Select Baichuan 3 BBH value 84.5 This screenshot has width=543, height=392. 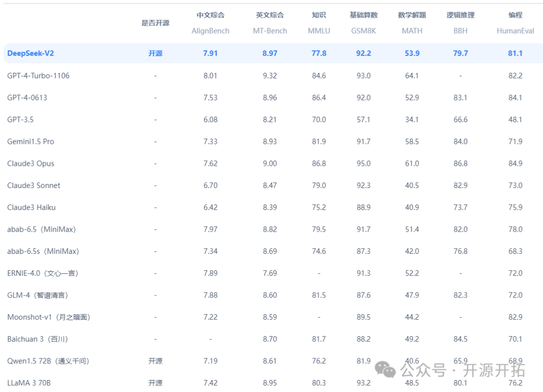(461, 339)
